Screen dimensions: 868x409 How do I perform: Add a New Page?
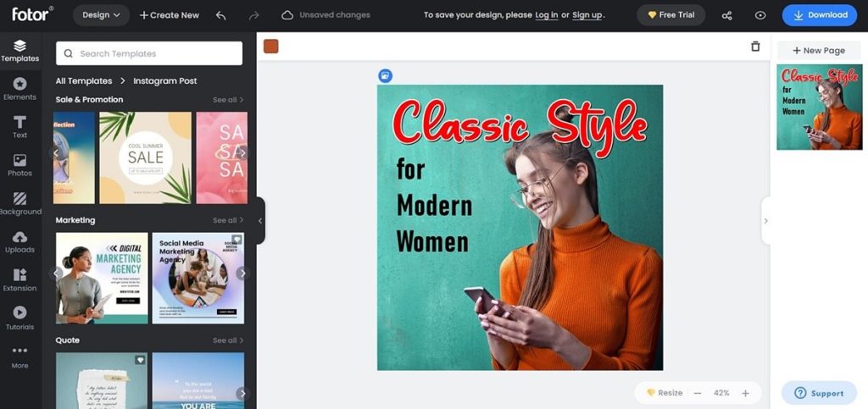(x=819, y=50)
